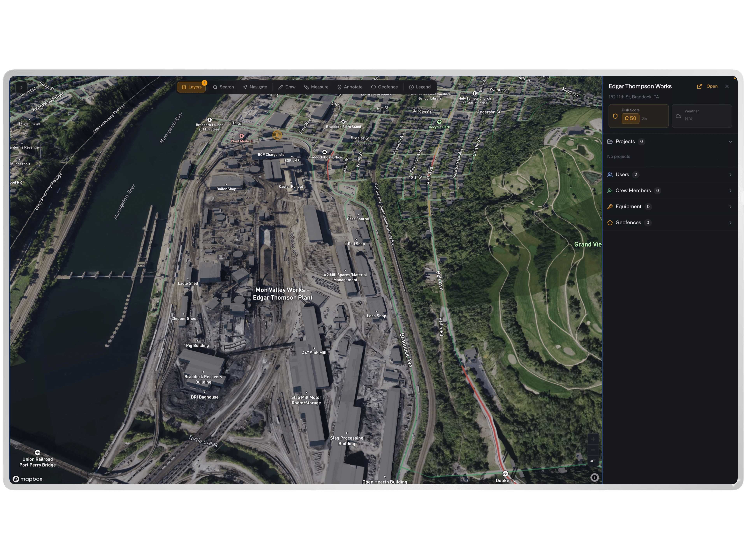Open the Search tool
The image size is (747, 560).
click(x=223, y=87)
